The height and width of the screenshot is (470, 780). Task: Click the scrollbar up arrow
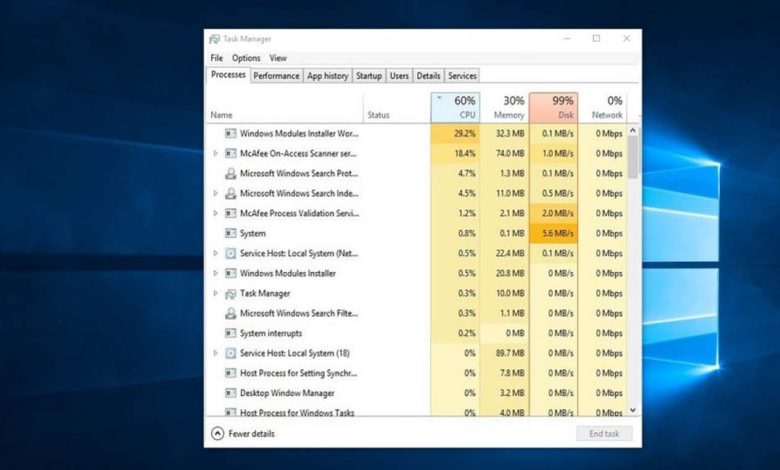pyautogui.click(x=633, y=130)
